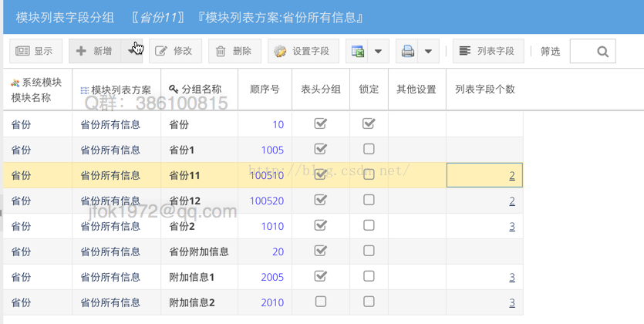
Task: Select the 省份附加信息 group name cell
Action: point(199,251)
